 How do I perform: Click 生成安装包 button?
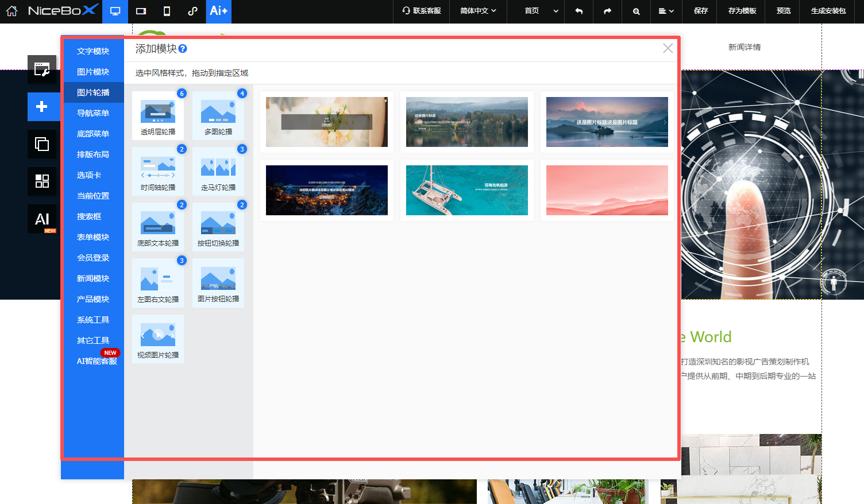click(x=828, y=11)
